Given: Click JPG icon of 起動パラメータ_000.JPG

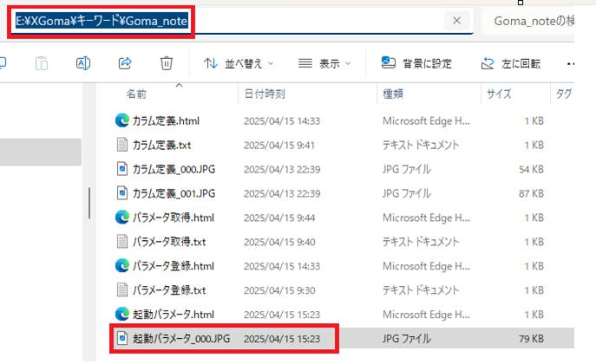Looking at the screenshot, I should (x=122, y=338).
